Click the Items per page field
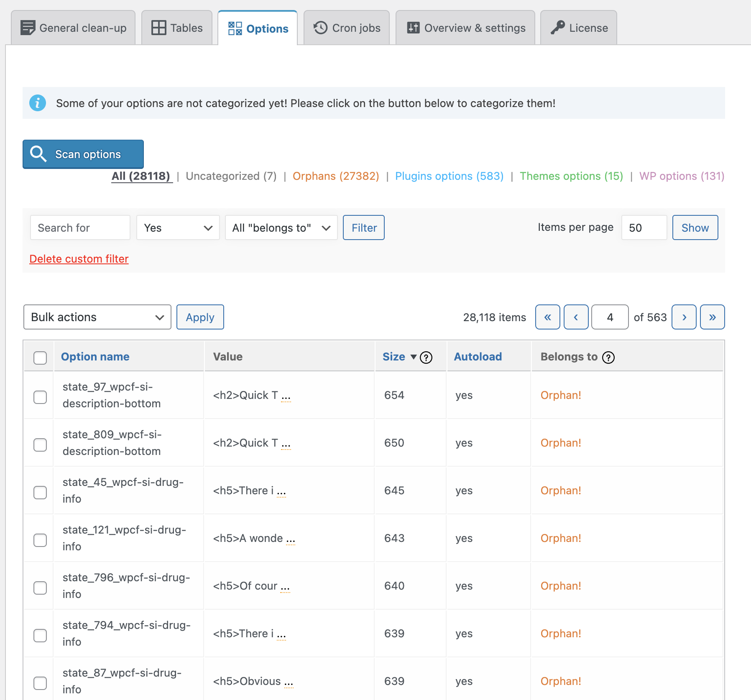The image size is (751, 700). (x=644, y=227)
